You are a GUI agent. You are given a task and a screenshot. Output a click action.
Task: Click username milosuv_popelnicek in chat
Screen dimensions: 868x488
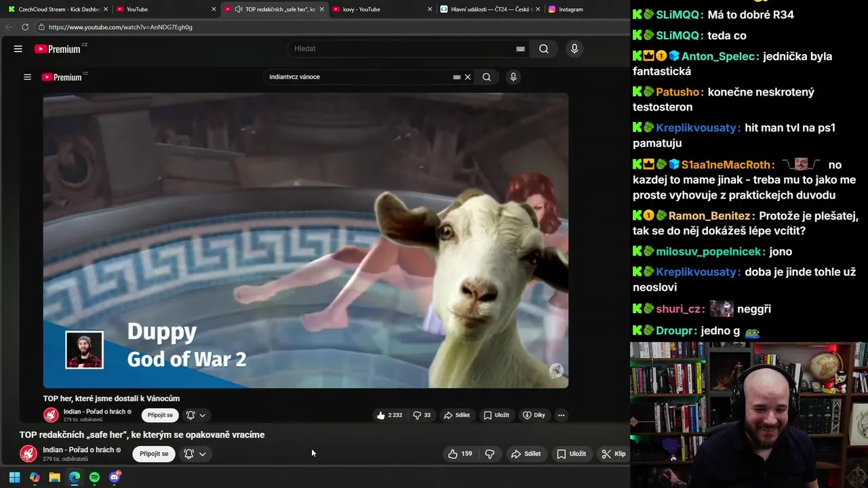pyautogui.click(x=709, y=252)
